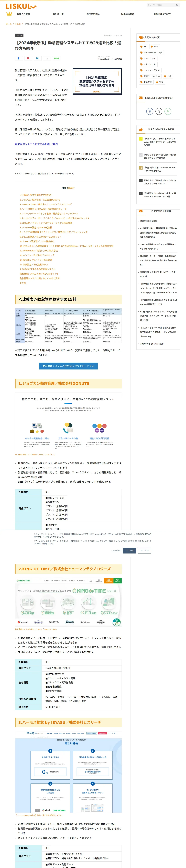
Task: Select the リスティング広告 tag
Action: click(x=150, y=70)
